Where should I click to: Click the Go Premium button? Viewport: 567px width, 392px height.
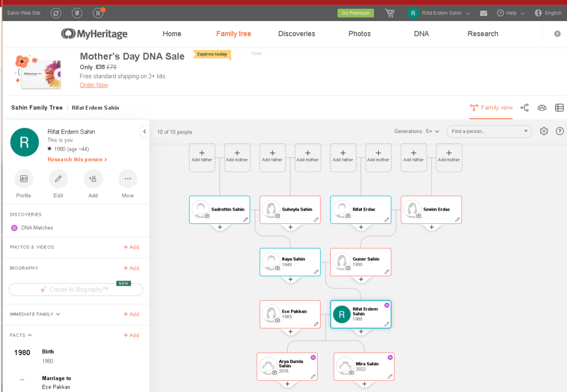(x=355, y=13)
